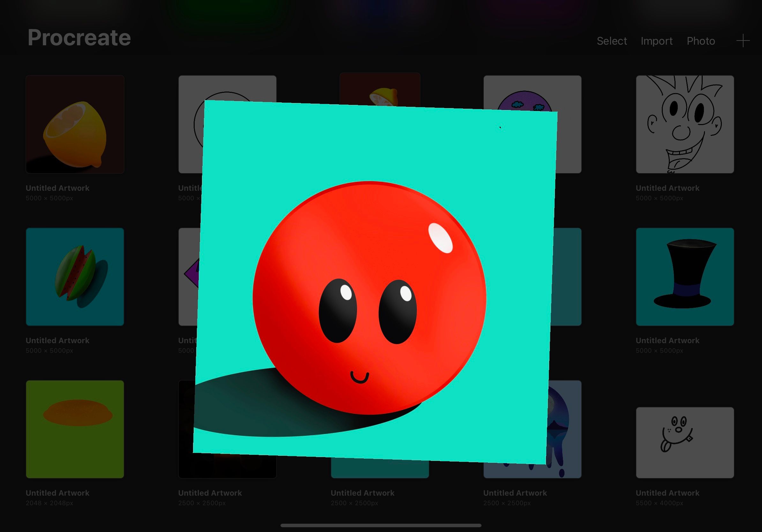
Task: Toggle selection on lemon artwork
Action: [75, 124]
